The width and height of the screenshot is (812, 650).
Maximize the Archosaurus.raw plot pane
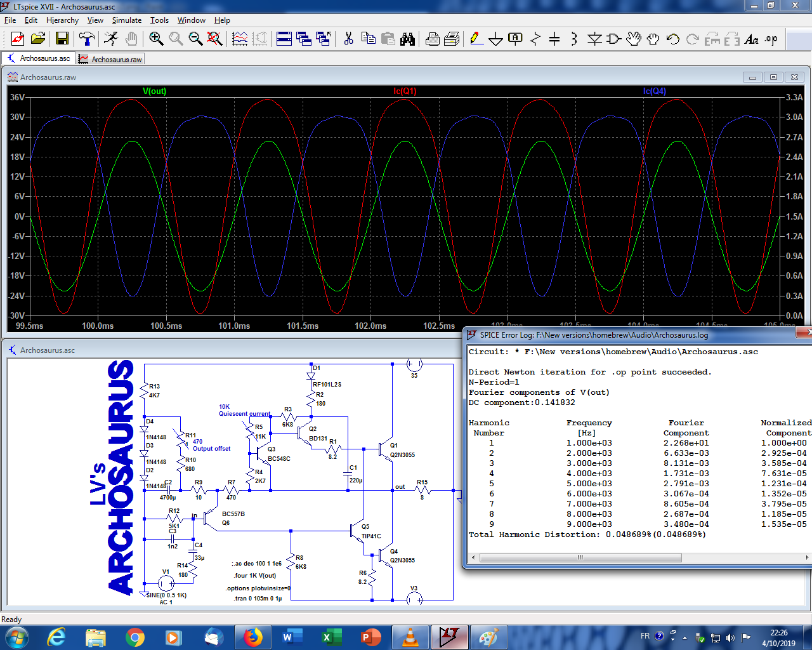(773, 77)
